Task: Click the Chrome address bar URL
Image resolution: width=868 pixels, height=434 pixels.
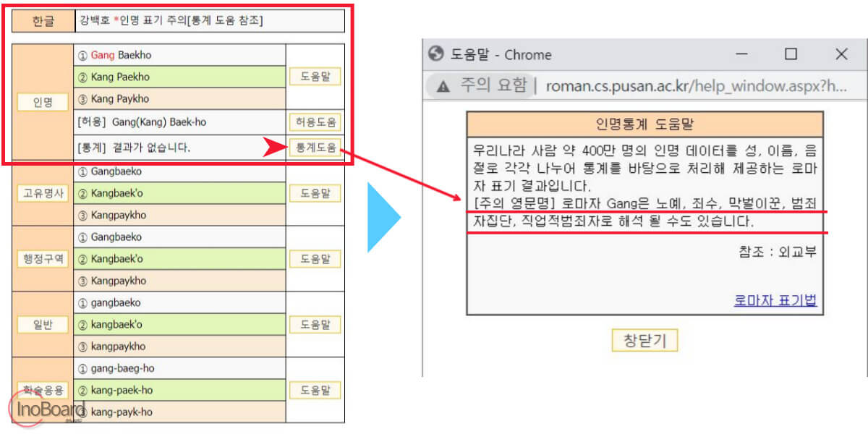Action: coord(696,86)
